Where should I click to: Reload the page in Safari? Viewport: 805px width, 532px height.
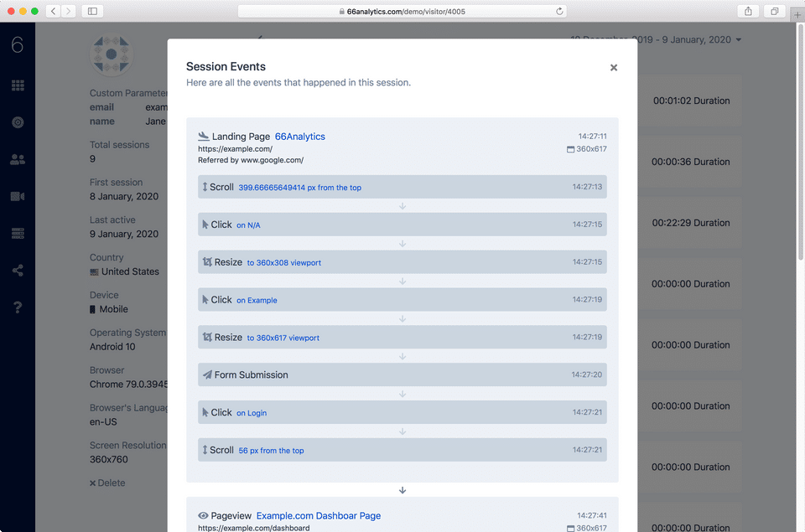point(559,12)
